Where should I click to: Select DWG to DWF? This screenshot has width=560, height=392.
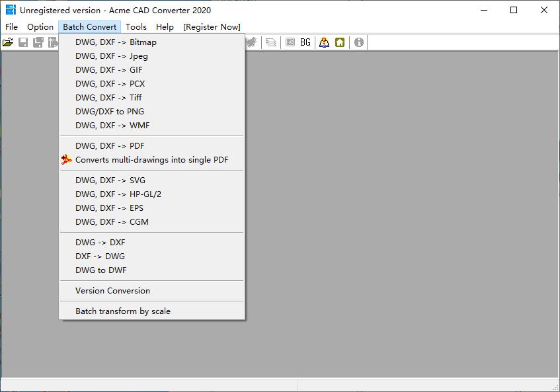click(152, 270)
